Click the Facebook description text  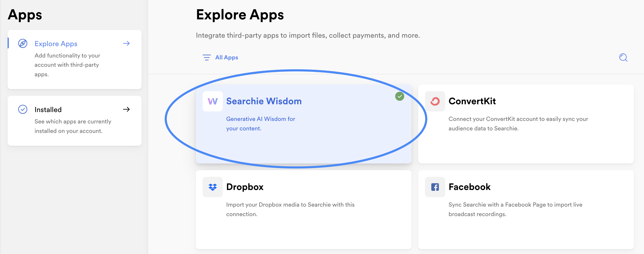pos(515,210)
